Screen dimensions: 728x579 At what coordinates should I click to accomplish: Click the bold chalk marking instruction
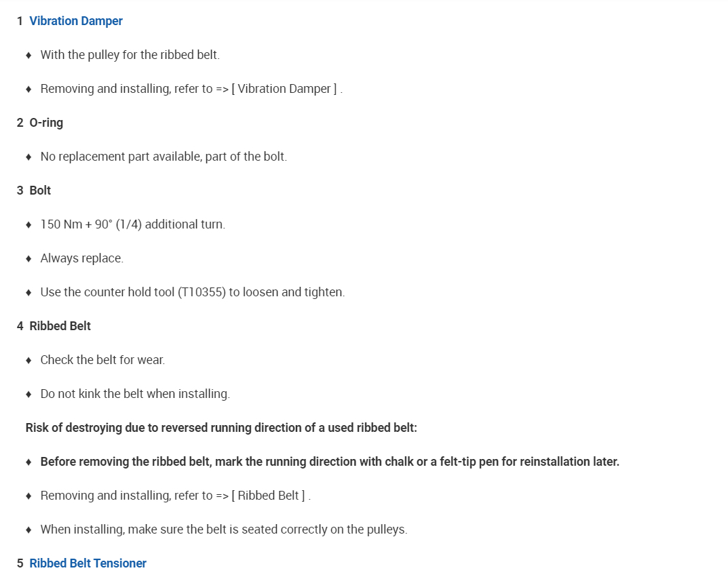tap(329, 462)
